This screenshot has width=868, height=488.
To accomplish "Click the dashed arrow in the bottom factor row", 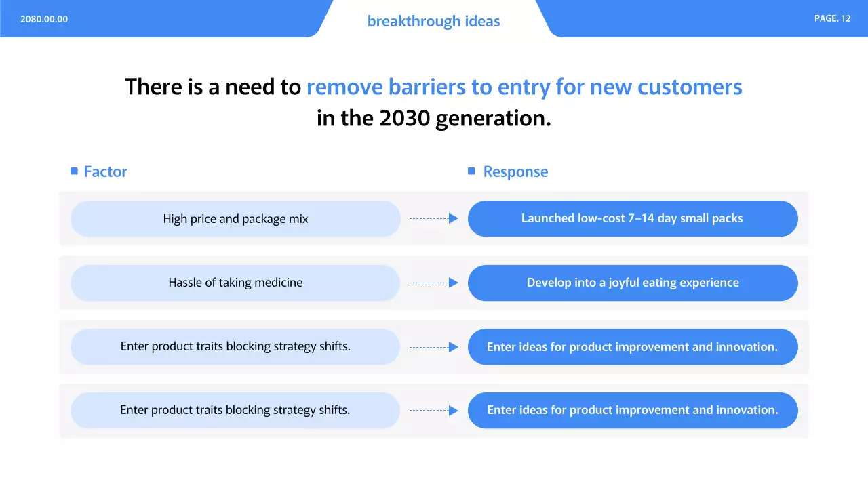I will (x=434, y=410).
